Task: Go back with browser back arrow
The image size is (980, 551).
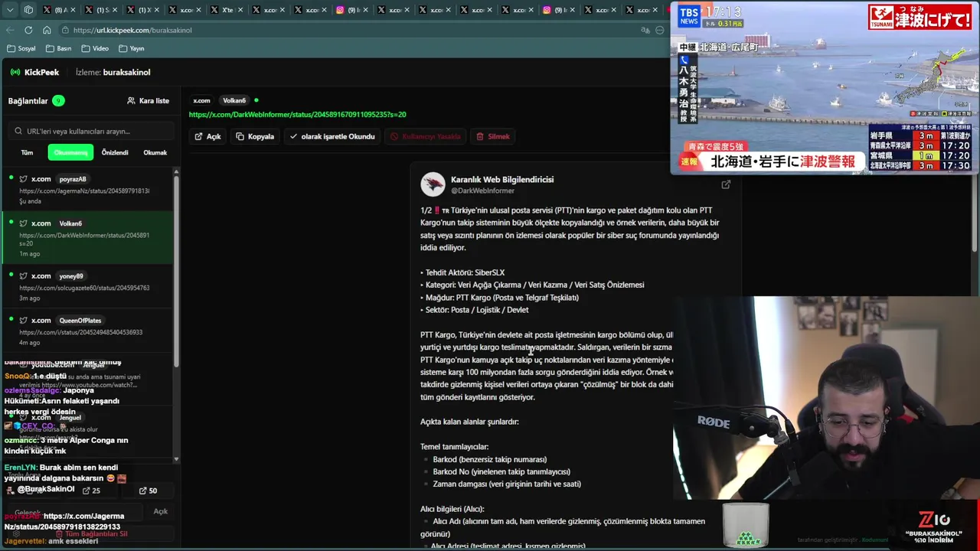Action: point(10,30)
